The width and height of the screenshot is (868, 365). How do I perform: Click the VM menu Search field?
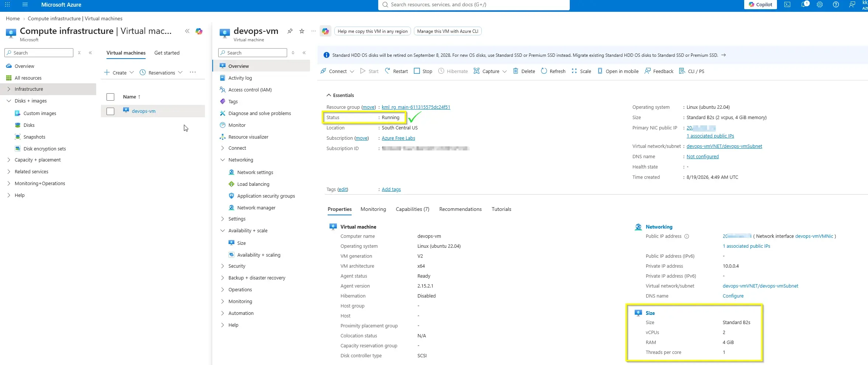[252, 53]
